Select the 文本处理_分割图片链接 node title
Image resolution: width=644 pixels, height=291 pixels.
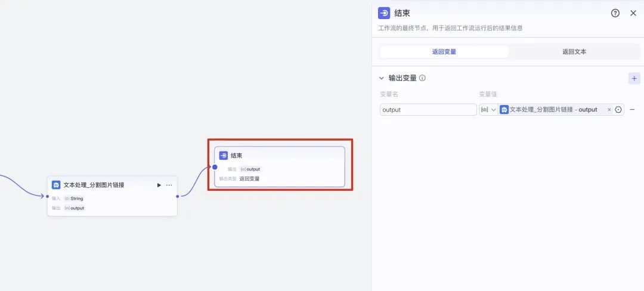point(94,185)
